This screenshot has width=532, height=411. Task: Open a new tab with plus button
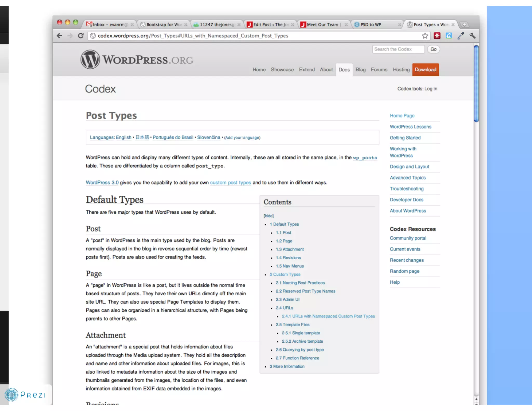(464, 24)
